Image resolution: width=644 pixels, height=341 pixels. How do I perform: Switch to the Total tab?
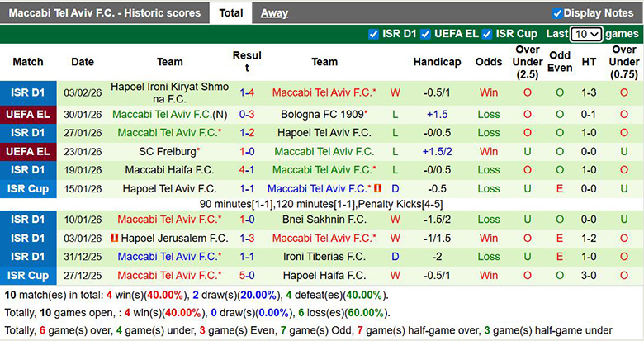point(231,13)
